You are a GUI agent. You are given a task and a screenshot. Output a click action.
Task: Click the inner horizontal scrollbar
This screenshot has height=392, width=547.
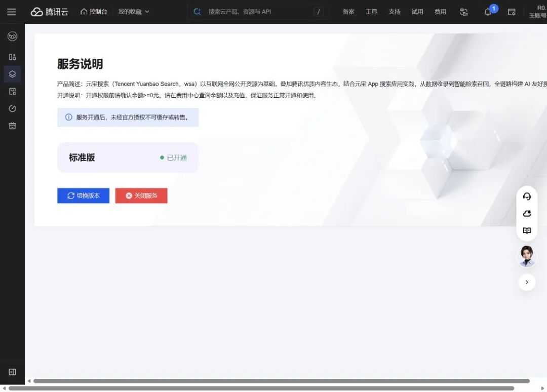tap(282, 381)
